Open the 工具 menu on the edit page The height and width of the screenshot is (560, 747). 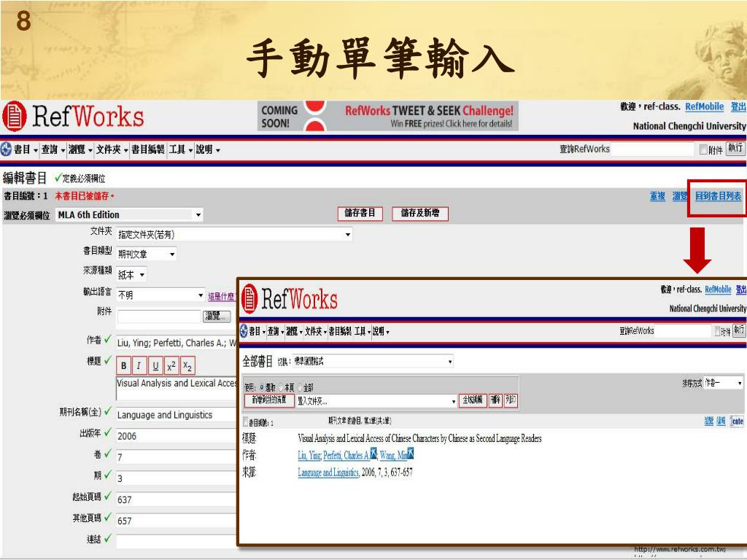coord(181,149)
